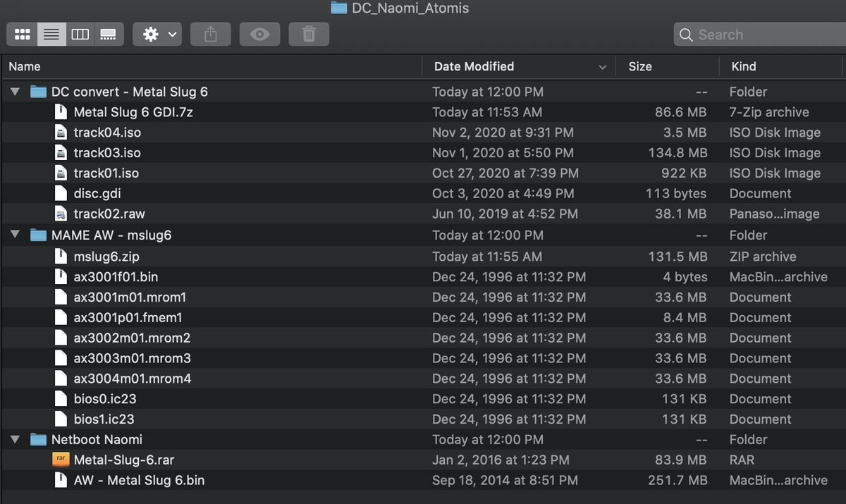The height and width of the screenshot is (504, 846).
Task: Toggle sort direction chevron in Date Modified
Action: 602,67
